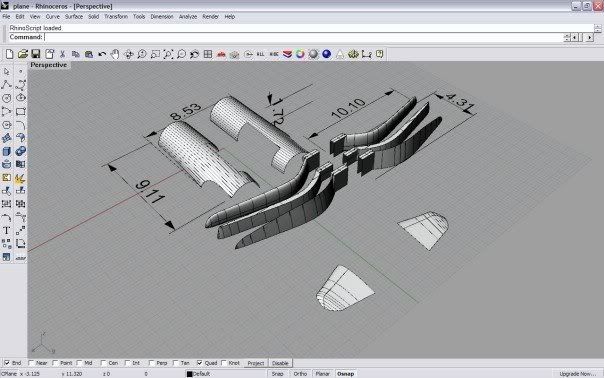
Task: Toggle the End osnap checkbox
Action: tap(7, 363)
